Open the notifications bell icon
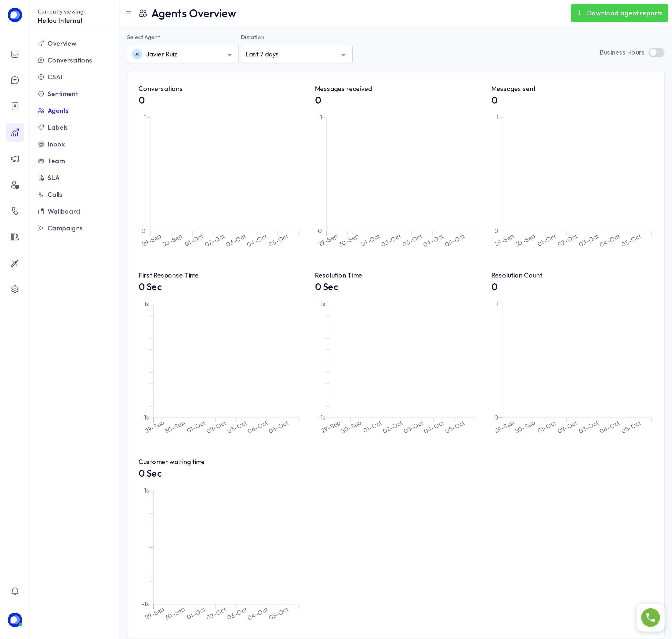Screen dimensions: 672x639 pyautogui.click(x=15, y=591)
